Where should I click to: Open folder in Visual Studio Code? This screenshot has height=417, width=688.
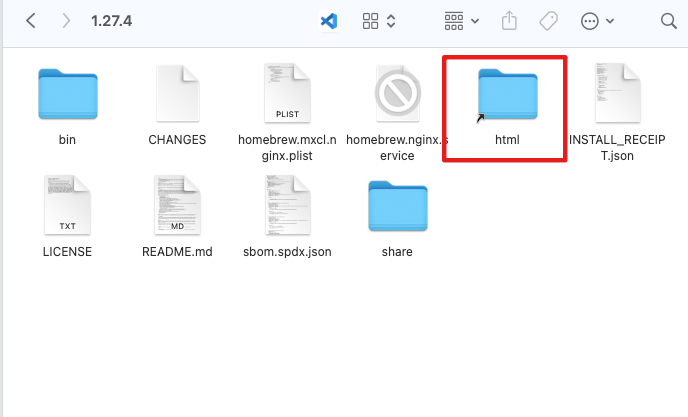(329, 21)
